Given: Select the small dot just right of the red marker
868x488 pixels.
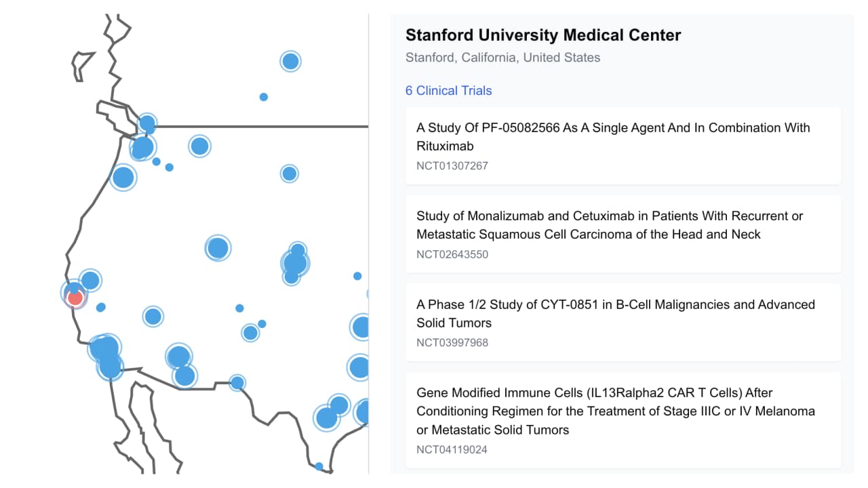Looking at the screenshot, I should [101, 307].
